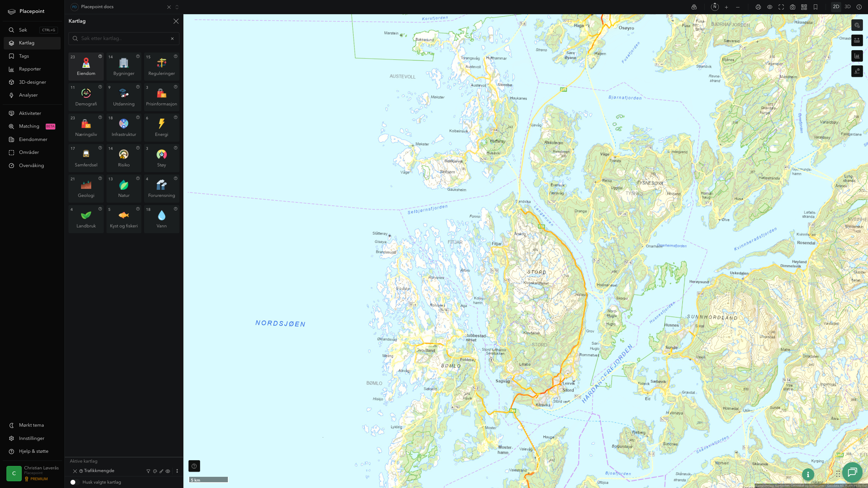
Task: Toggle Mørkt tema dark theme
Action: point(32,425)
